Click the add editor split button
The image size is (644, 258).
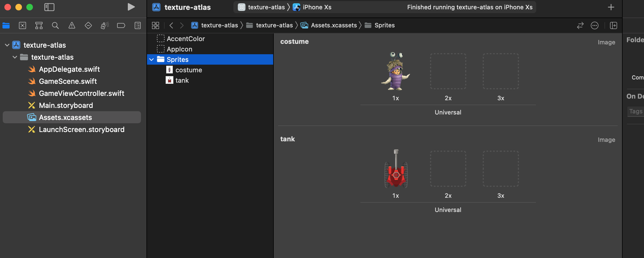613,25
